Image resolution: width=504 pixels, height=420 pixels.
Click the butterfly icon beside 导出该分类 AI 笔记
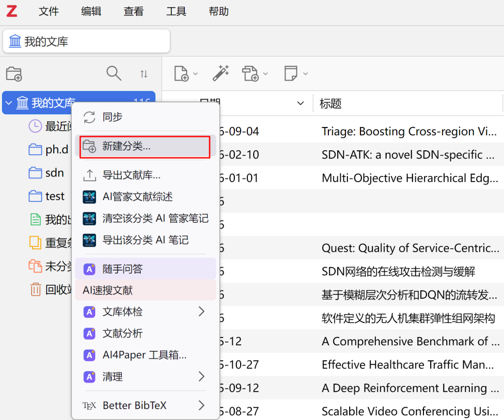pos(89,240)
